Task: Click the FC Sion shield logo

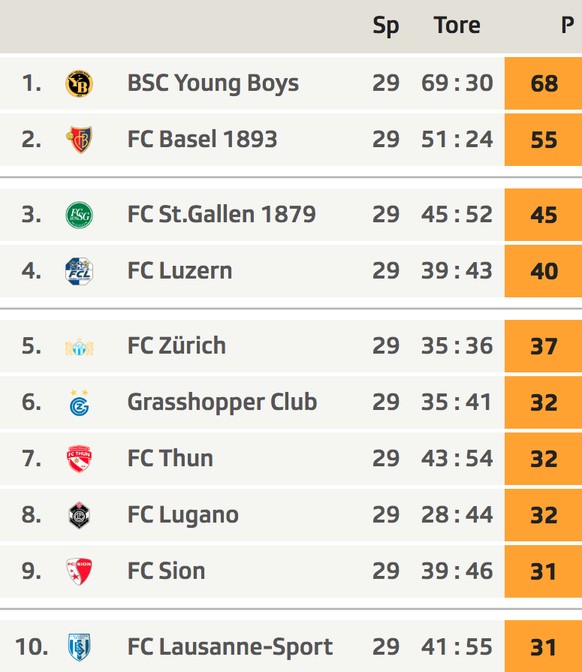Action: click(x=79, y=571)
